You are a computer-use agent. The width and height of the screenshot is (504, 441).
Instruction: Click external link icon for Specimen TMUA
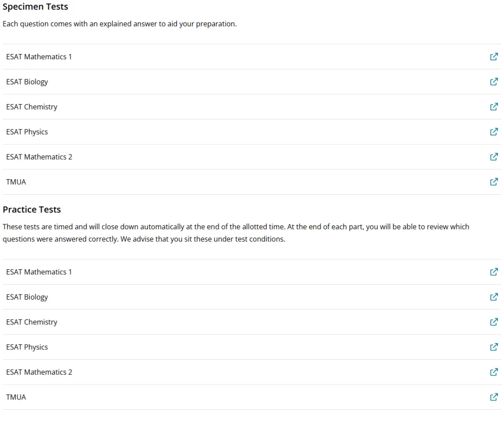click(494, 182)
